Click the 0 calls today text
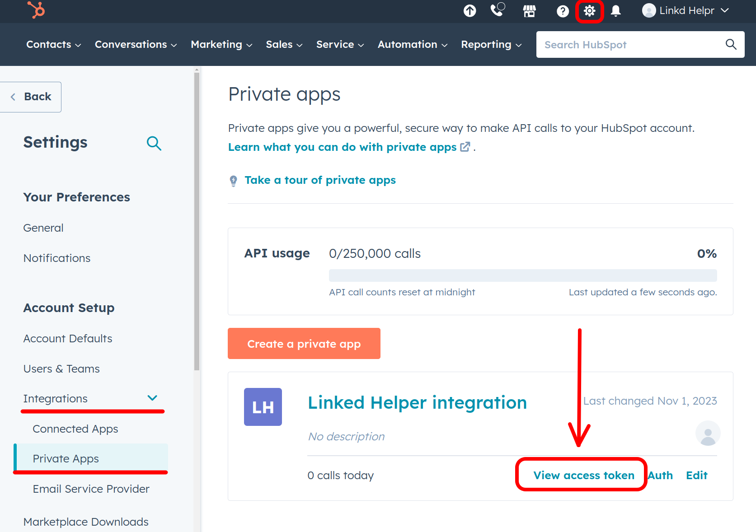 (x=341, y=475)
